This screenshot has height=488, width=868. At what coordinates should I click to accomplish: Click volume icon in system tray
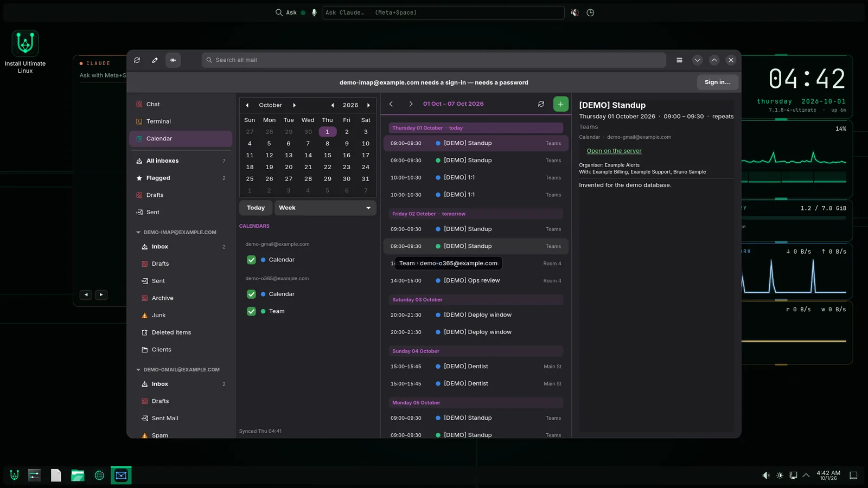point(765,476)
